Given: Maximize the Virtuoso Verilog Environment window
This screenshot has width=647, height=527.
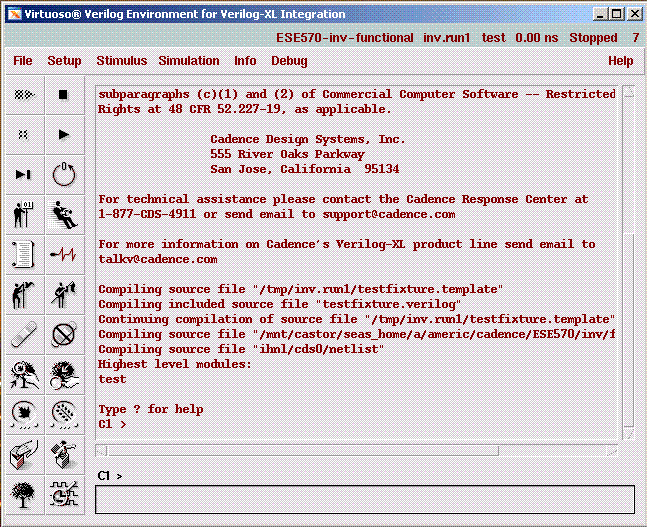Looking at the screenshot, I should (616, 14).
